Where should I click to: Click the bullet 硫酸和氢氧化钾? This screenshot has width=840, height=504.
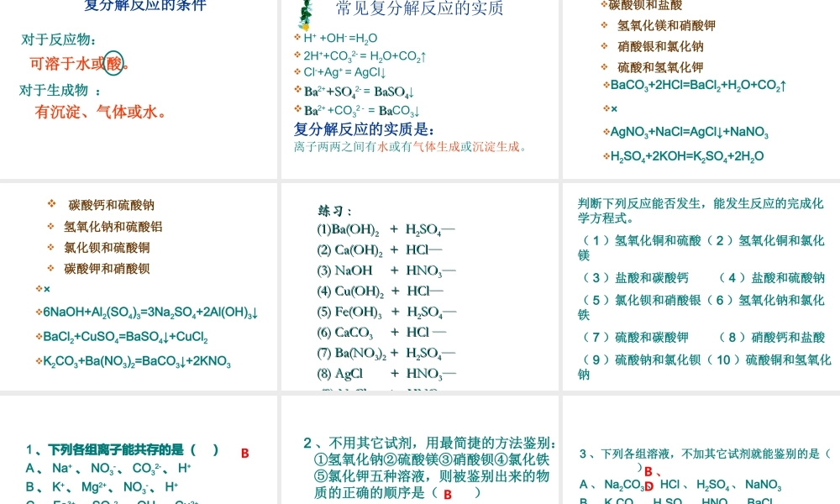(x=660, y=67)
